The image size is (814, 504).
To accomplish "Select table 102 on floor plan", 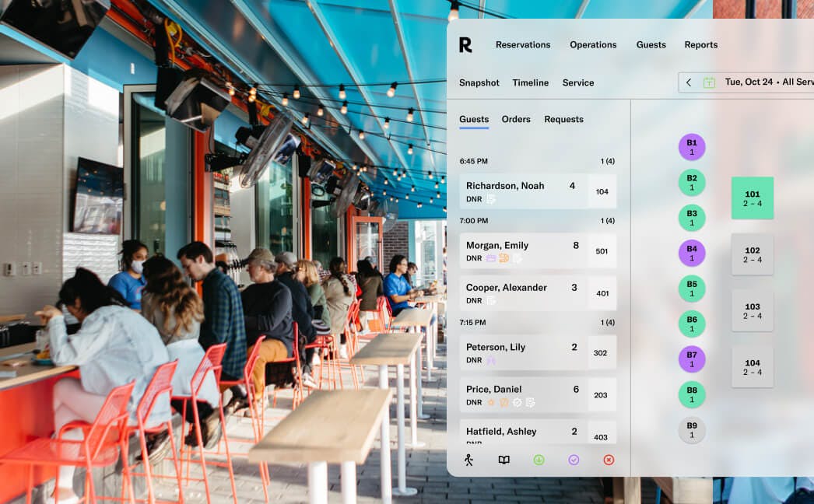I will click(753, 254).
